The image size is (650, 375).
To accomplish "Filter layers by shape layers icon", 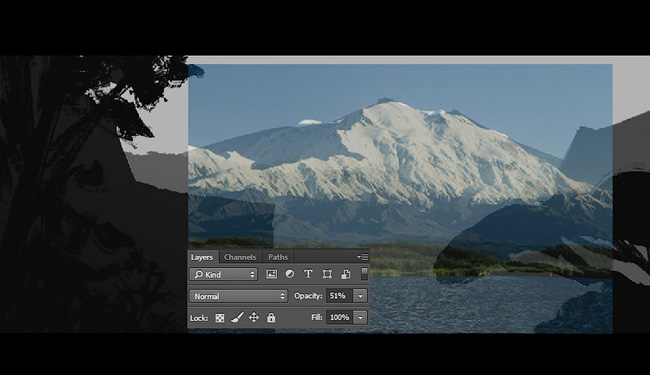I will (x=327, y=274).
